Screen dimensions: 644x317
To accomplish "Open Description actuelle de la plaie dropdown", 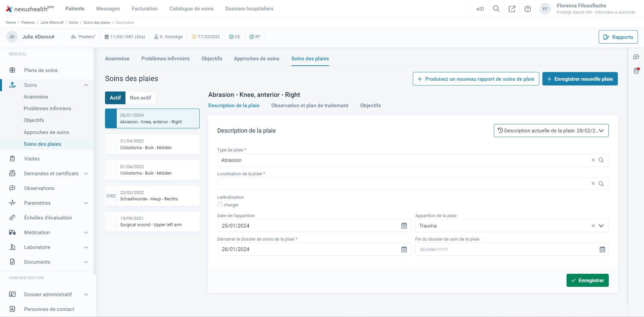I will tap(551, 131).
